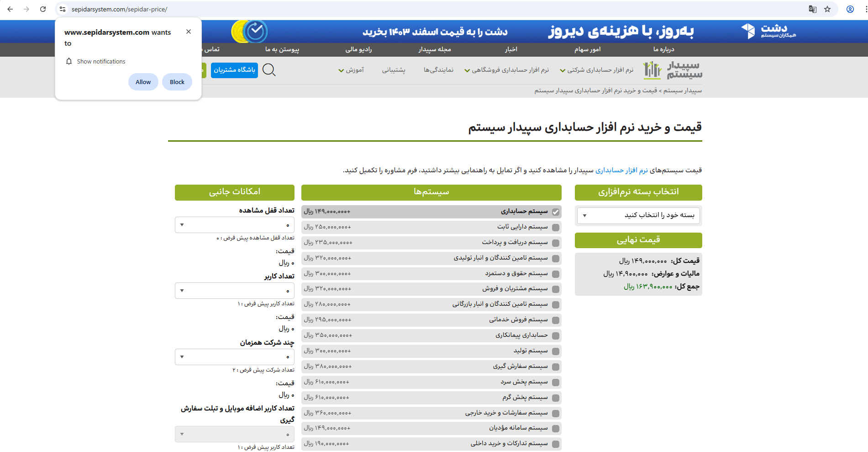Image resolution: width=868 pixels, height=452 pixels.
Task: Expand آموزش dropdown menu
Action: pyautogui.click(x=351, y=70)
